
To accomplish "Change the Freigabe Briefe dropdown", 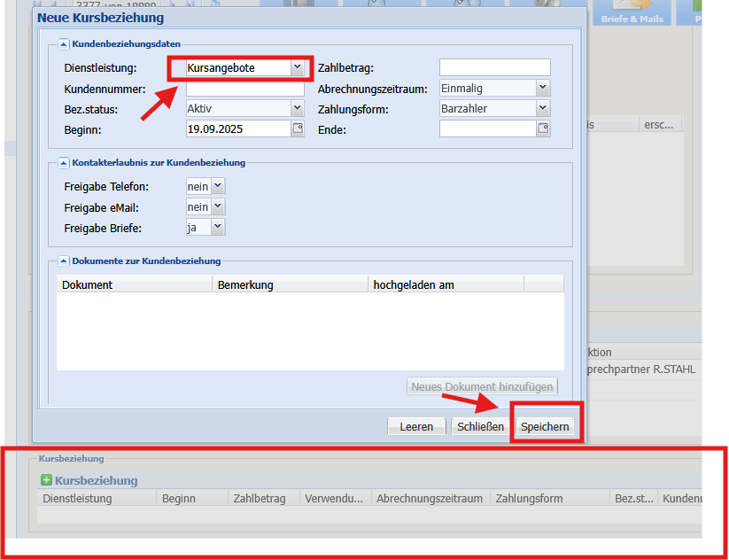I will 218,228.
